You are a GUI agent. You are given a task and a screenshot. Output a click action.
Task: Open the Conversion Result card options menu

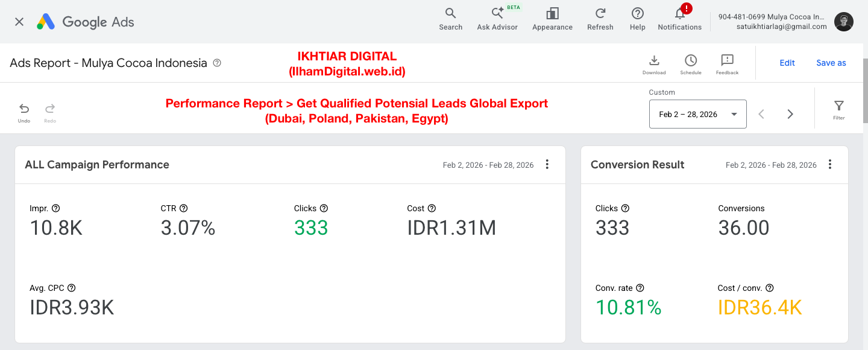click(x=830, y=164)
